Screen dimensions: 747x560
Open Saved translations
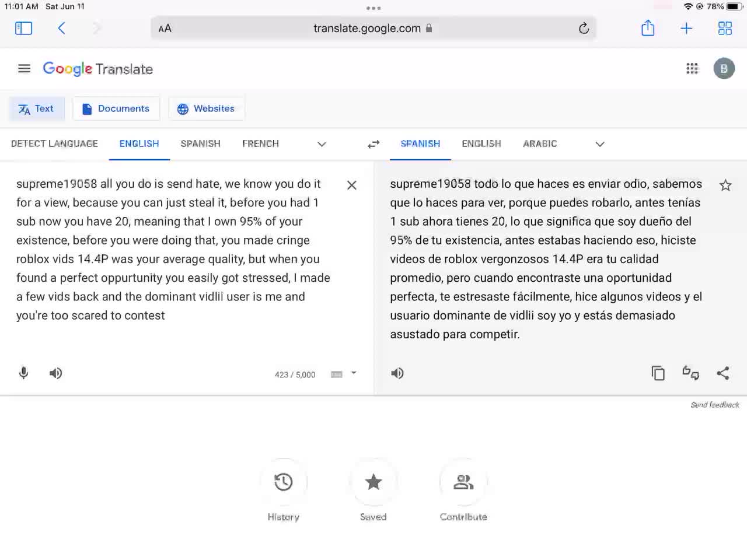coord(373,490)
